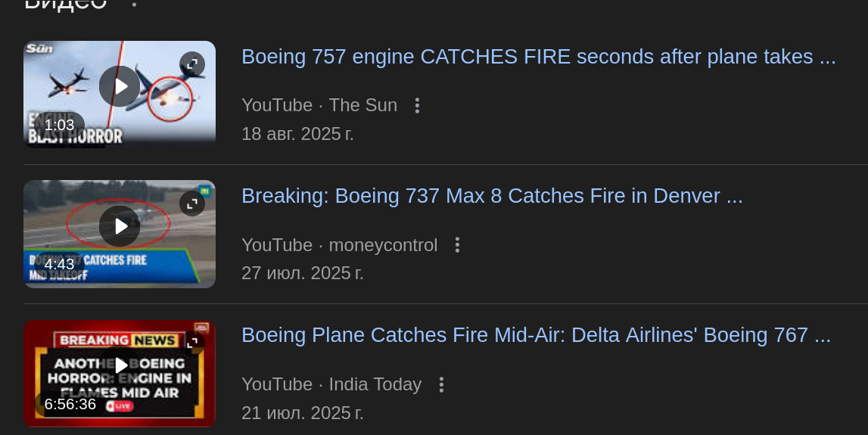This screenshot has height=435, width=868.
Task: Open "Breaking: Boeing 737 Max 8" title link
Action: (x=492, y=197)
